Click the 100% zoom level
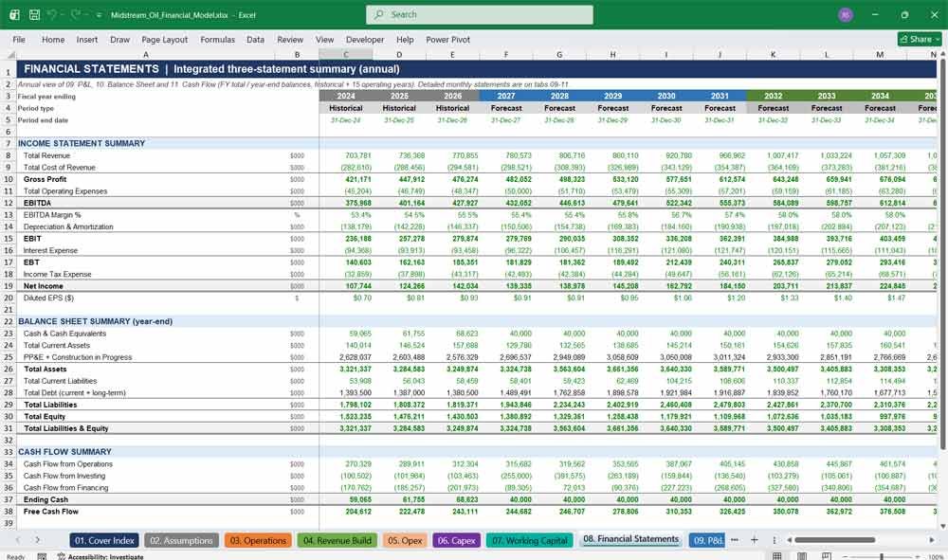 pyautogui.click(x=936, y=556)
